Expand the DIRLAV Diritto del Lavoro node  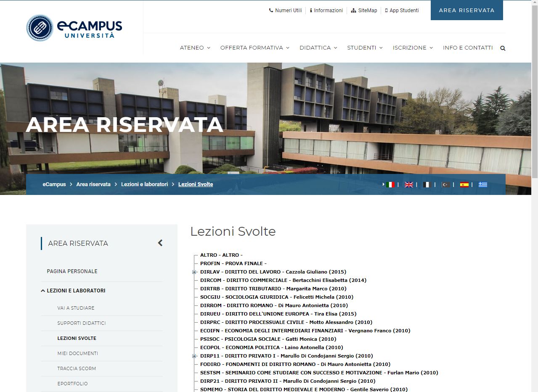(x=194, y=272)
